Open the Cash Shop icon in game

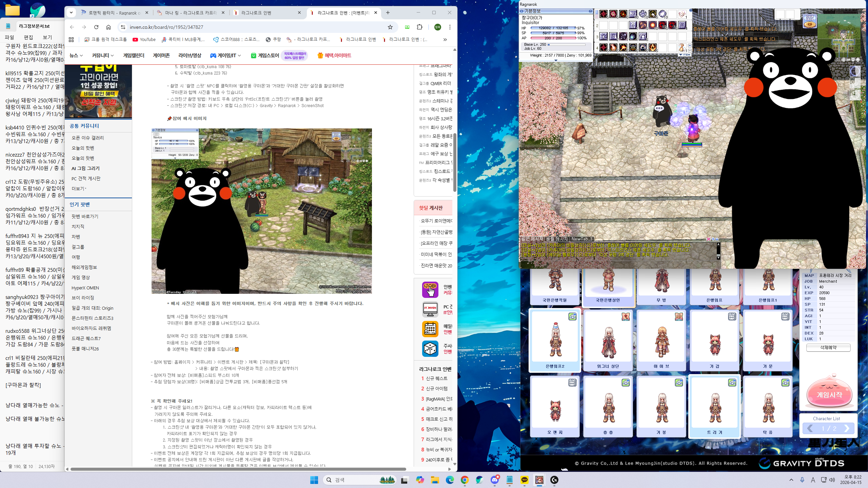pyautogui.click(x=810, y=21)
